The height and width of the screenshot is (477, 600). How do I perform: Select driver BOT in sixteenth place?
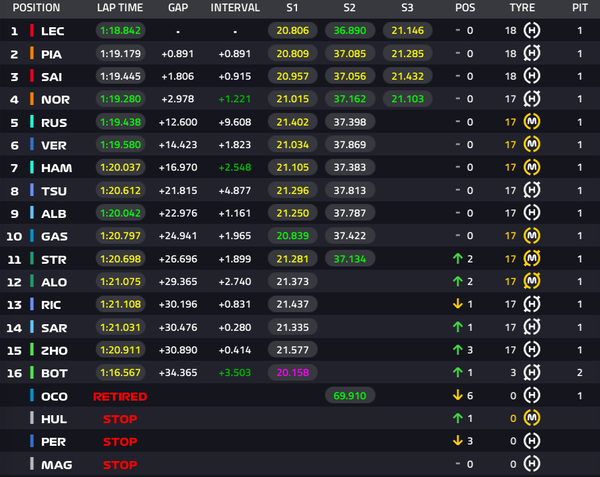(54, 373)
